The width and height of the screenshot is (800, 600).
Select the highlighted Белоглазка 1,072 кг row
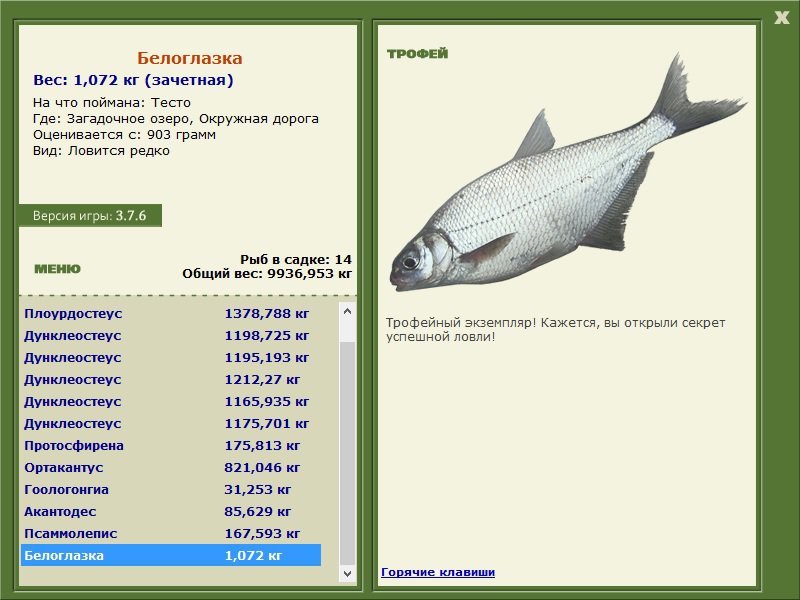pyautogui.click(x=171, y=555)
